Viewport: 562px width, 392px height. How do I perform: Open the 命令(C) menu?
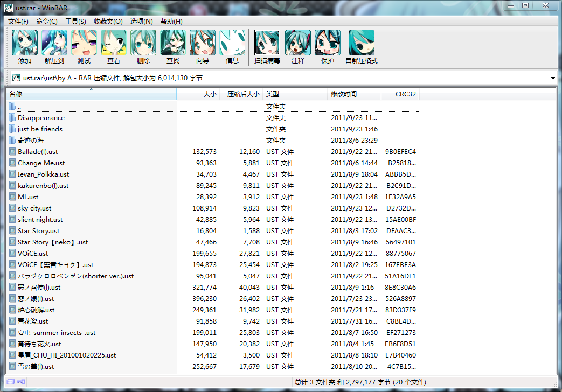[46, 22]
